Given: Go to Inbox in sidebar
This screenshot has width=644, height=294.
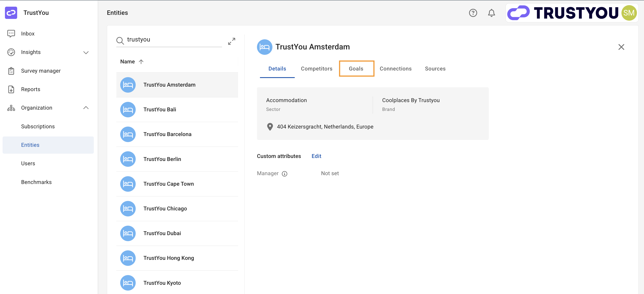Looking at the screenshot, I should click(x=28, y=34).
